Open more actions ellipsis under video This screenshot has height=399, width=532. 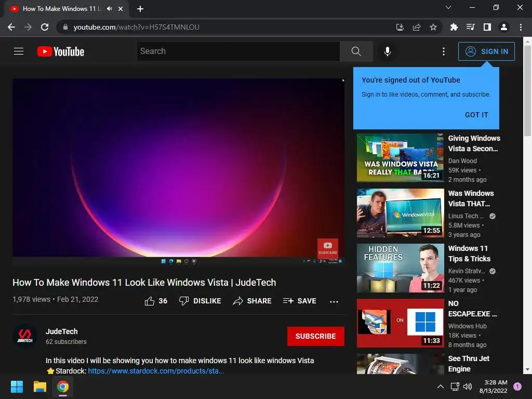coord(334,301)
